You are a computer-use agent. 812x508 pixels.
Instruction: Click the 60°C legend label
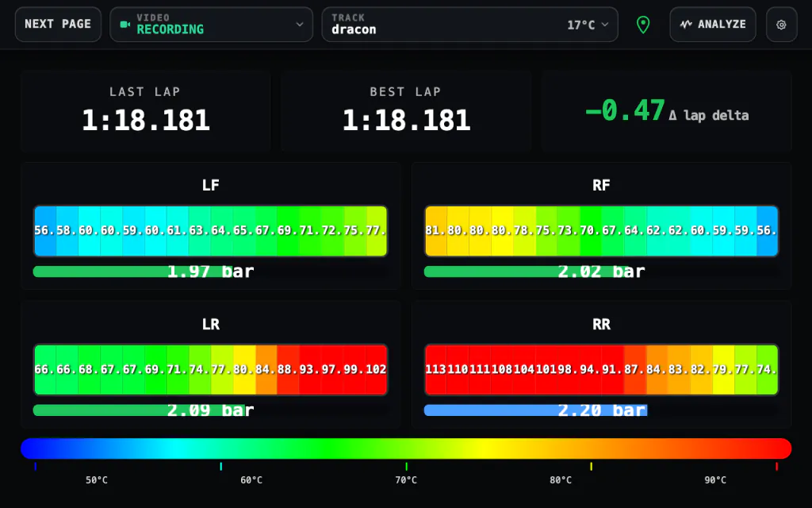click(251, 480)
